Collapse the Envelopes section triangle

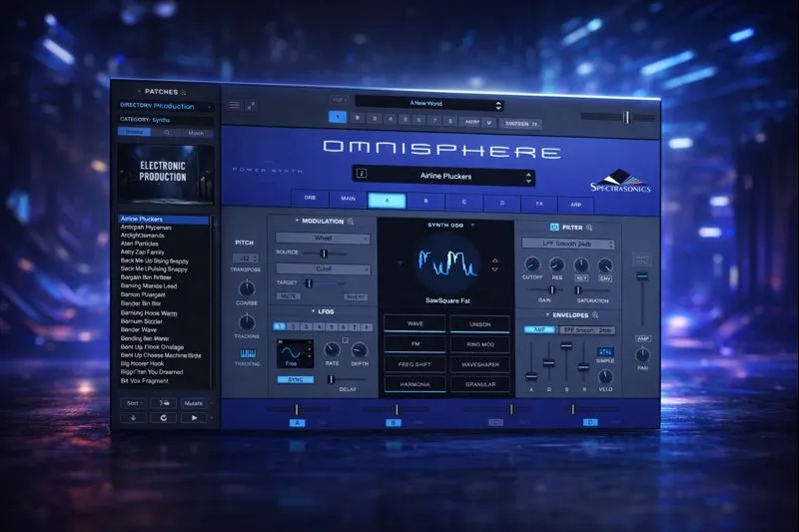click(x=547, y=314)
